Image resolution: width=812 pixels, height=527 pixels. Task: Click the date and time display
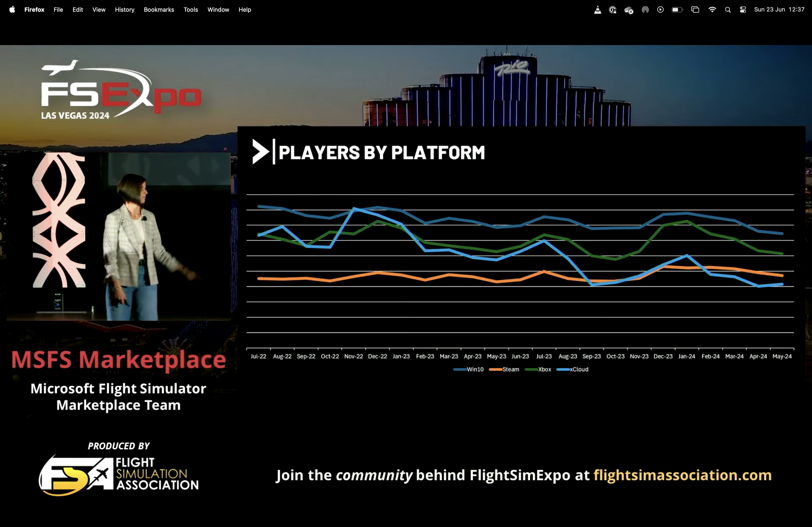779,9
